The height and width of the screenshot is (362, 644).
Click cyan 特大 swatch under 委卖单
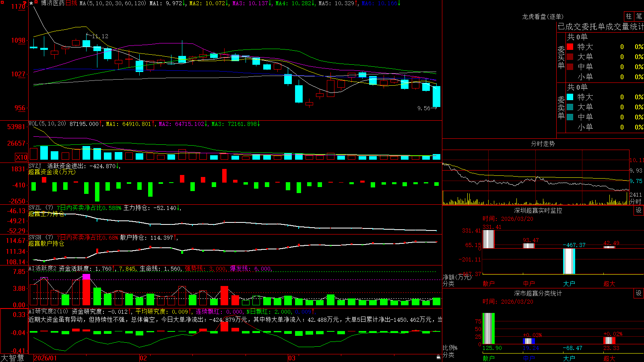570,97
